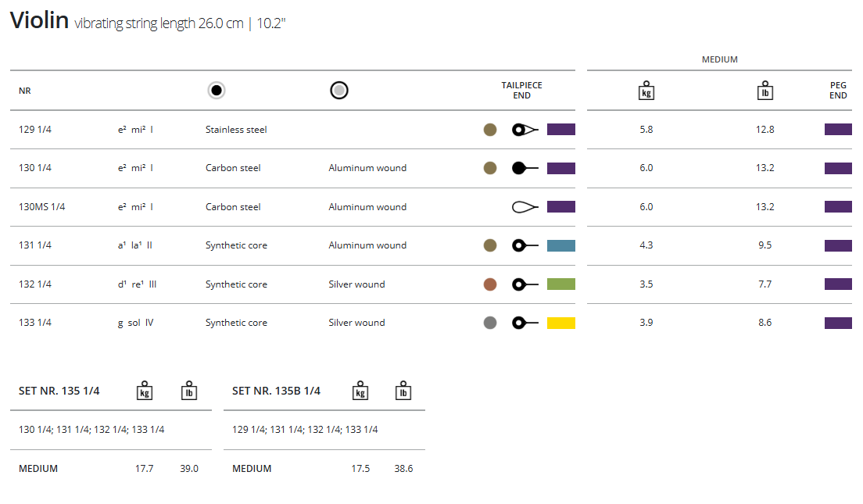Click the kg weight icon under MEDIUM header
Viewport: 863px width, 504px height.
646,91
